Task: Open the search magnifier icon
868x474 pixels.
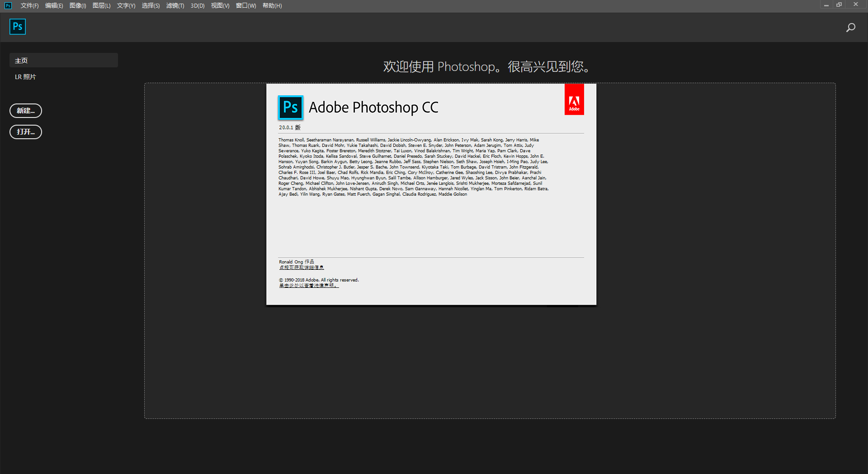Action: pyautogui.click(x=850, y=28)
